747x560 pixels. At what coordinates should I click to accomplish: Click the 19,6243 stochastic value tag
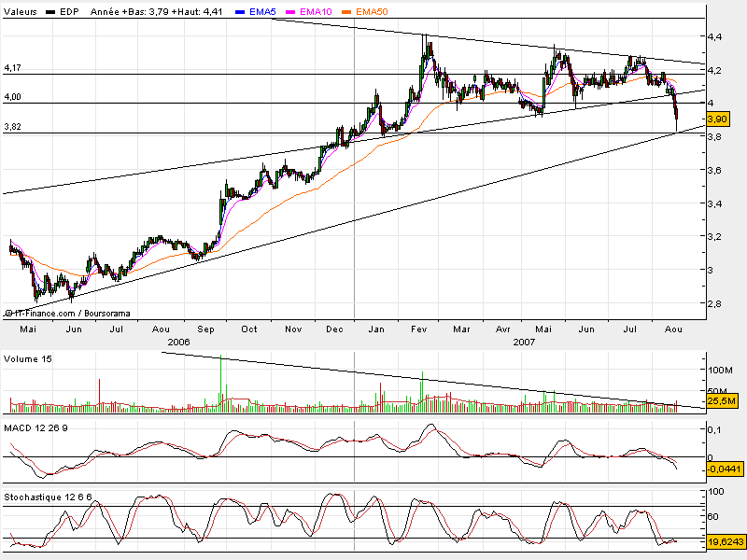(726, 542)
